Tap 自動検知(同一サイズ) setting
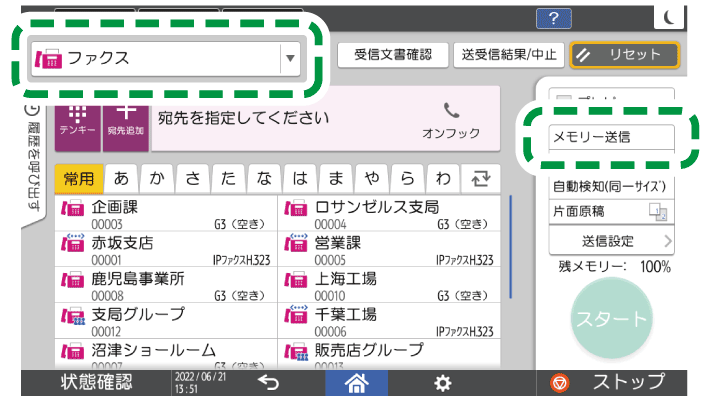Viewport: 711px width, 400px height. (x=611, y=186)
